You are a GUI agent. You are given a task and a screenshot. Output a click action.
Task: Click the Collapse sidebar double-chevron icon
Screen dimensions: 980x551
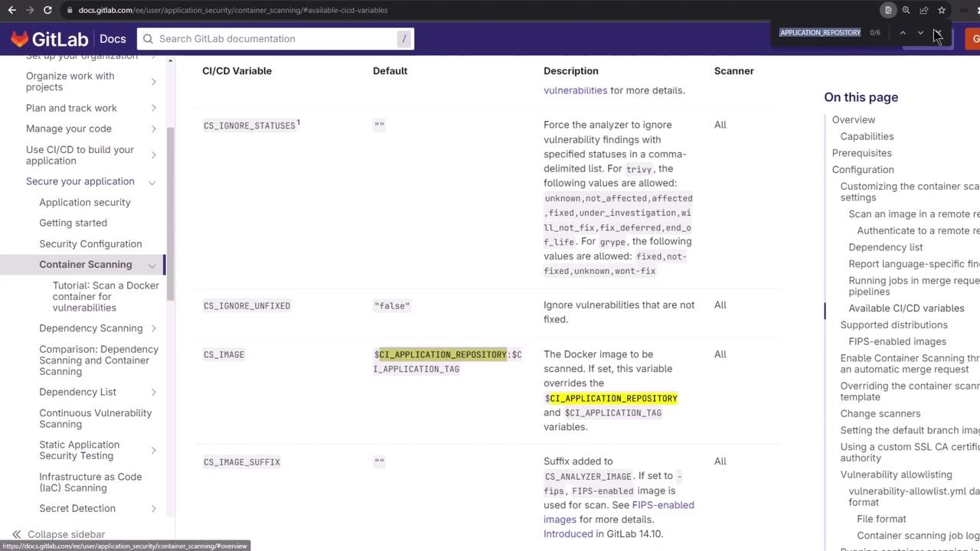[16, 534]
